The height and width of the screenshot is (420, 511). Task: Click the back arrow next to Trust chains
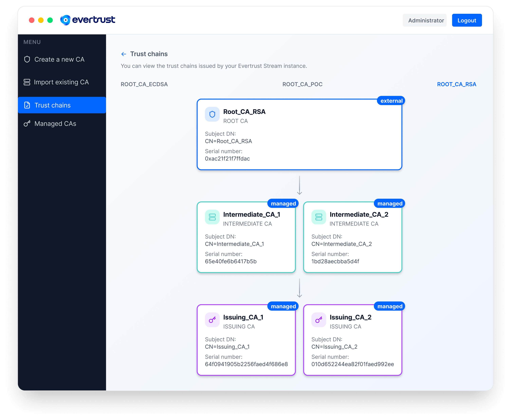click(124, 54)
